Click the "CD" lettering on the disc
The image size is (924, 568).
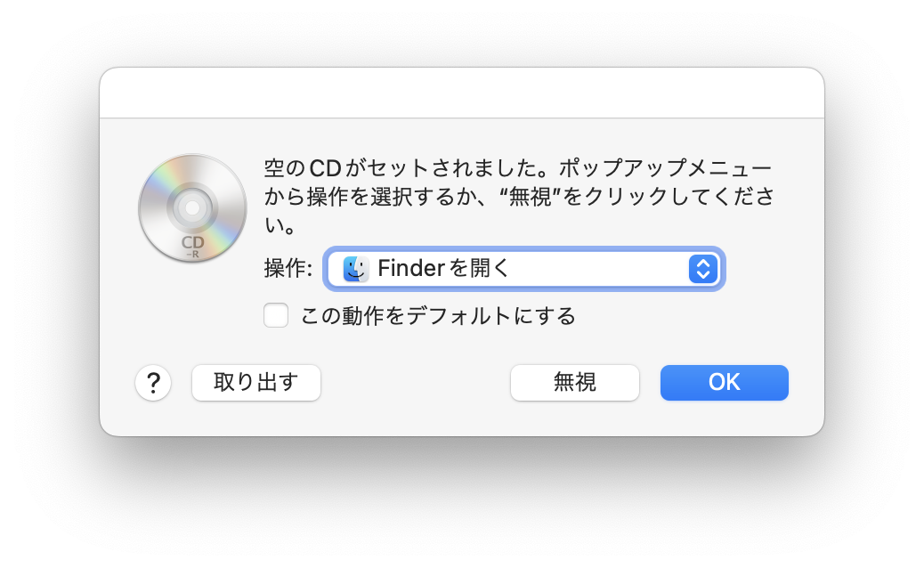(192, 242)
